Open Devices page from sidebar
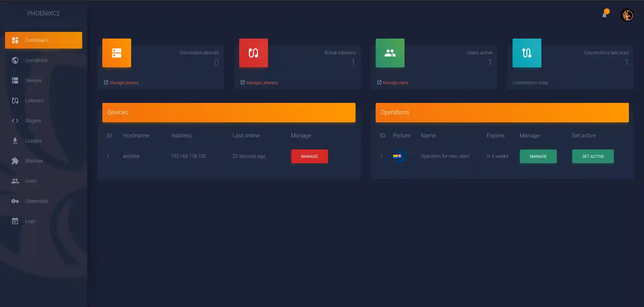The height and width of the screenshot is (307, 644). coord(44,80)
